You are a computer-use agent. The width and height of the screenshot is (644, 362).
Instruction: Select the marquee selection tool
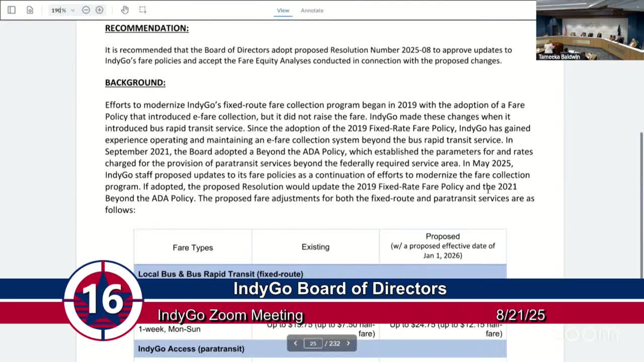[x=143, y=10]
